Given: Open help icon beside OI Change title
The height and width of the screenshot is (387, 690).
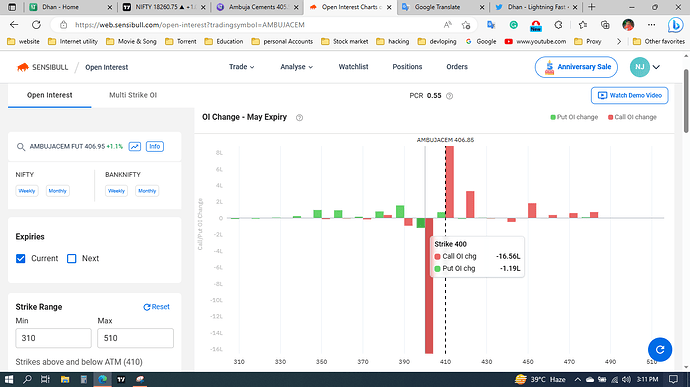Looking at the screenshot, I should pyautogui.click(x=299, y=118).
